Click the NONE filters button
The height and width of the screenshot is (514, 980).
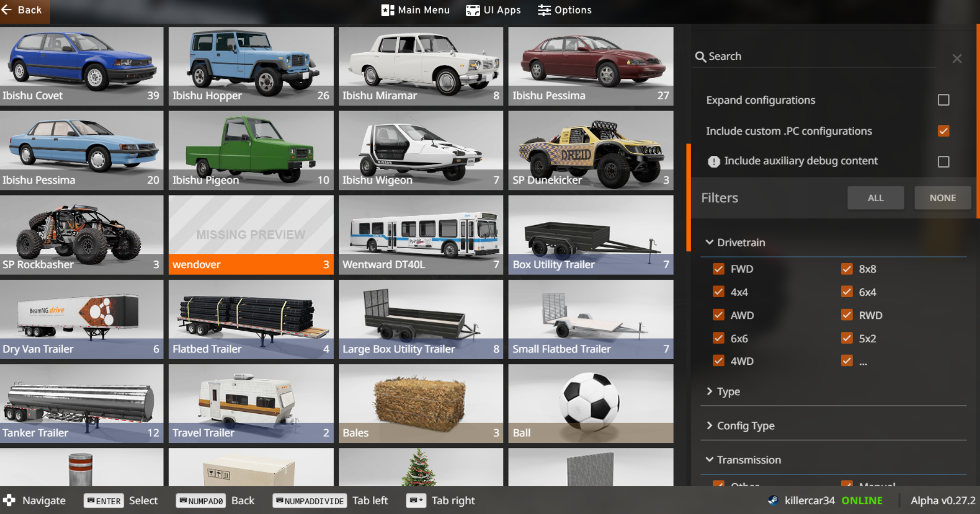point(942,198)
